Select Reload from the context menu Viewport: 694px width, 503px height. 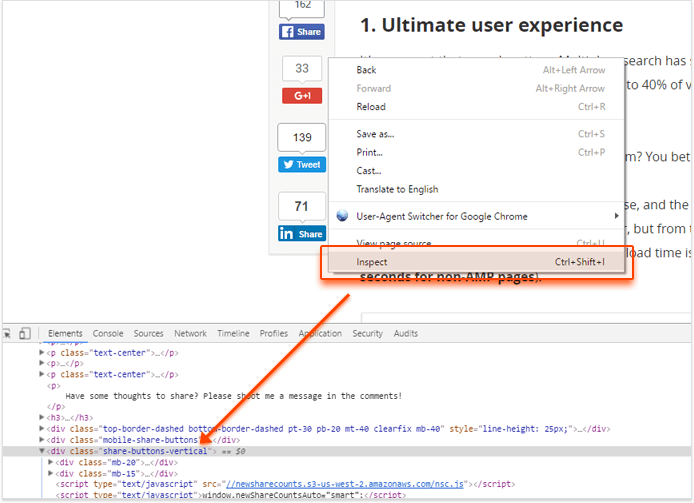(x=476, y=107)
